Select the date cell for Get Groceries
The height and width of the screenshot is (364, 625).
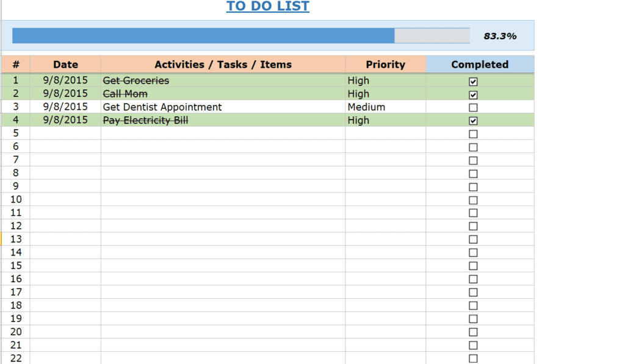click(65, 80)
